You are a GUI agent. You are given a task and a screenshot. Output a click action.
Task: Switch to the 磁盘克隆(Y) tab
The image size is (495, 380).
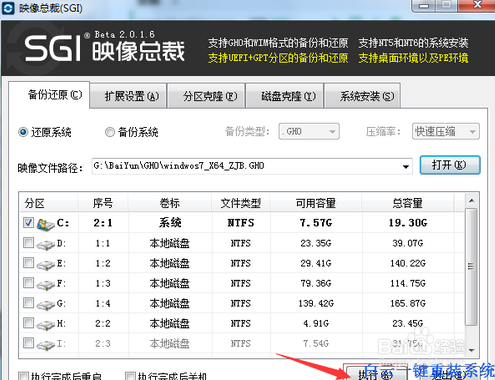coord(285,96)
